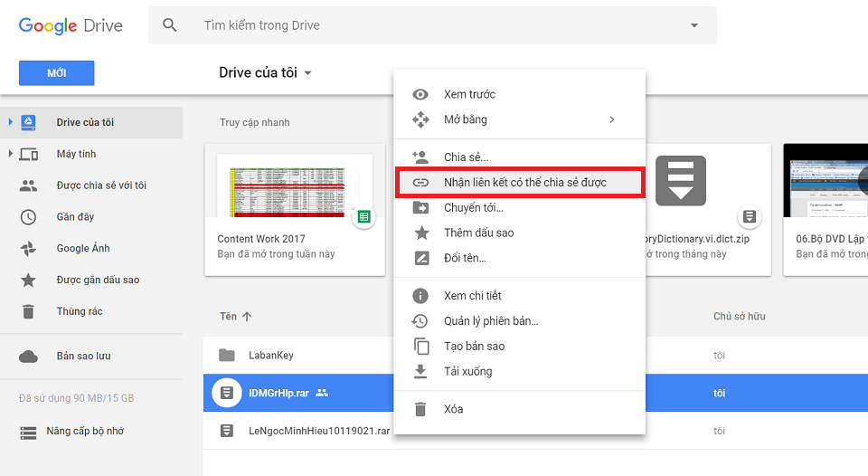The height and width of the screenshot is (476, 868).
Task: Open the 'Dictionary.vi.dict.zip' quick access card
Action: pos(708,209)
